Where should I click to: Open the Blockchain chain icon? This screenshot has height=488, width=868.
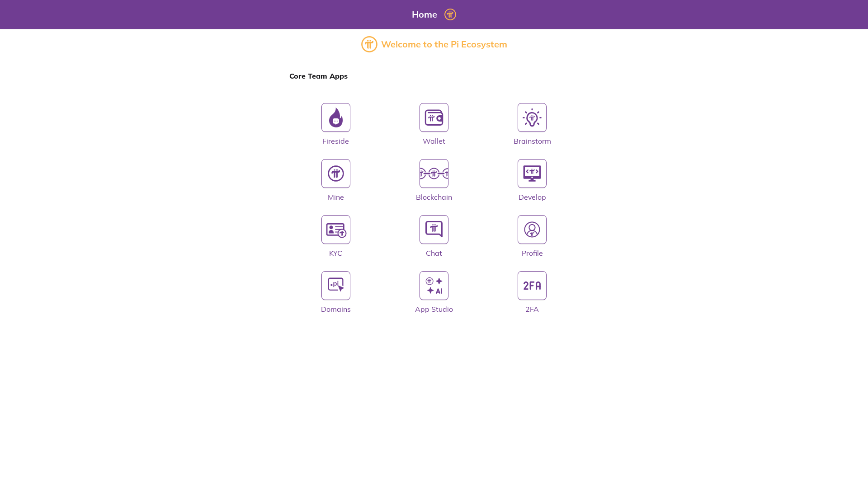click(434, 174)
